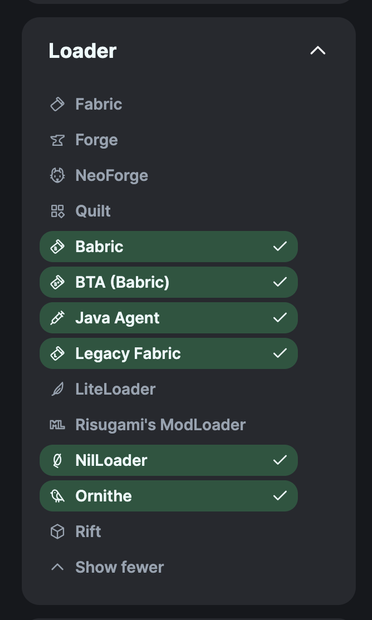Click the NeoForge fox icon

[x=57, y=176]
